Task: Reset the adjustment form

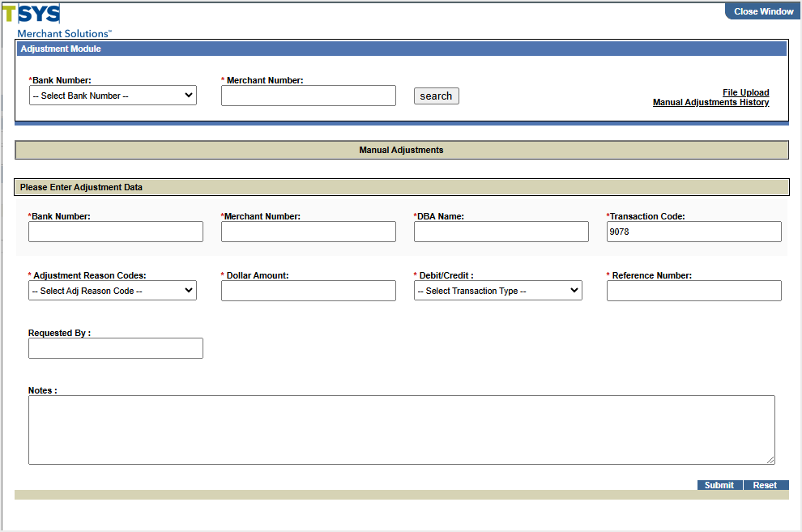Action: tap(766, 485)
